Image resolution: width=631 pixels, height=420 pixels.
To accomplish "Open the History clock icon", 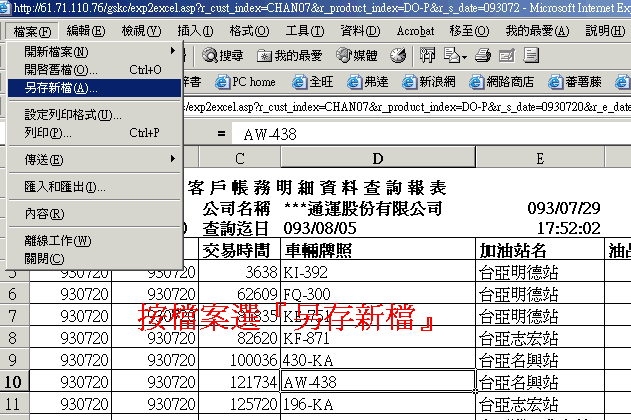I will pos(399,55).
